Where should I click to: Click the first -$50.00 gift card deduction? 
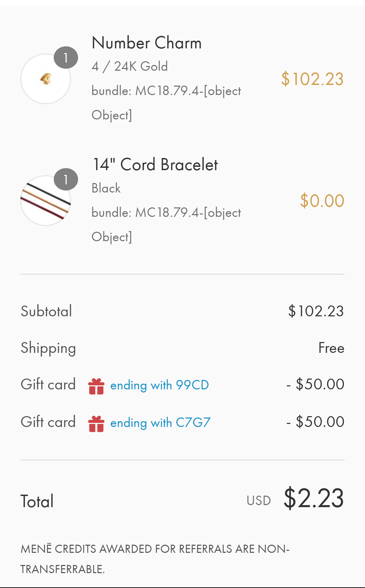(x=315, y=384)
